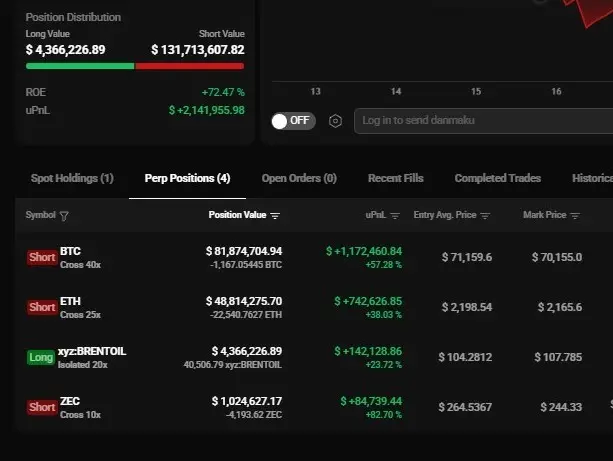
Task: Filter by Symbol funnel icon
Action: (65, 216)
